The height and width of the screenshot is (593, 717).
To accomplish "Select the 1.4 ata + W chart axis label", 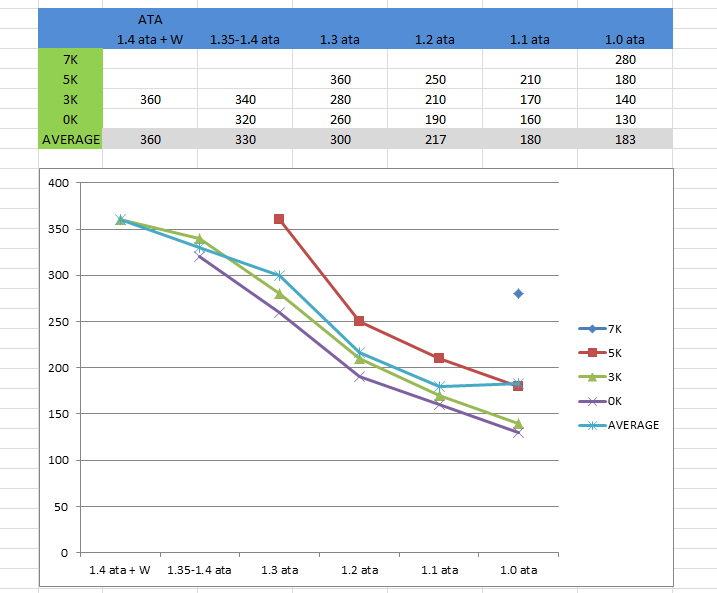I will [x=120, y=570].
